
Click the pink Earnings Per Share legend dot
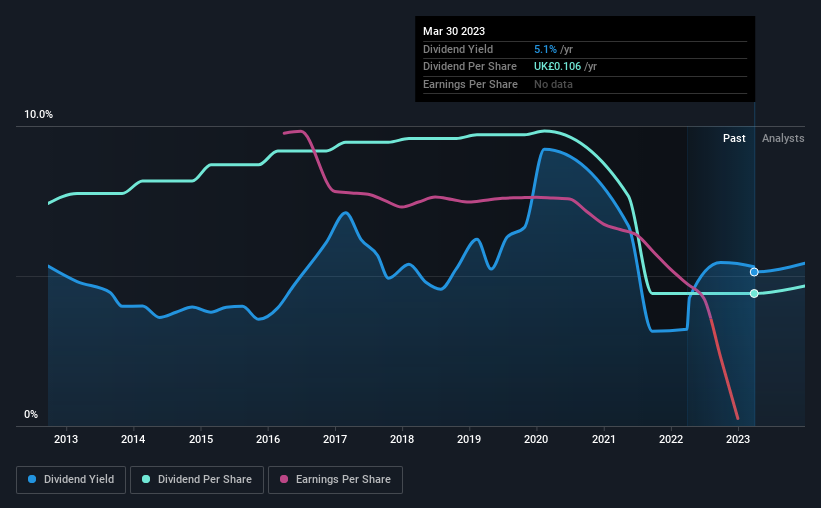click(284, 479)
